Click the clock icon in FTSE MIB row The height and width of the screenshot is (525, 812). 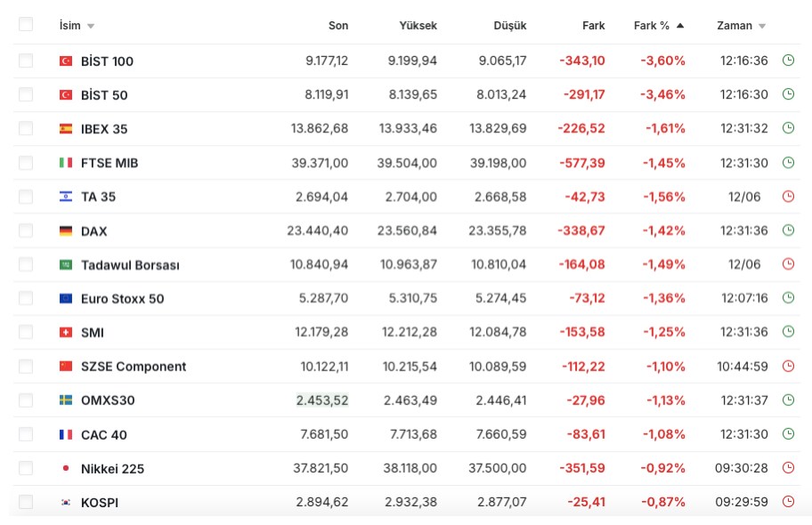tap(788, 163)
